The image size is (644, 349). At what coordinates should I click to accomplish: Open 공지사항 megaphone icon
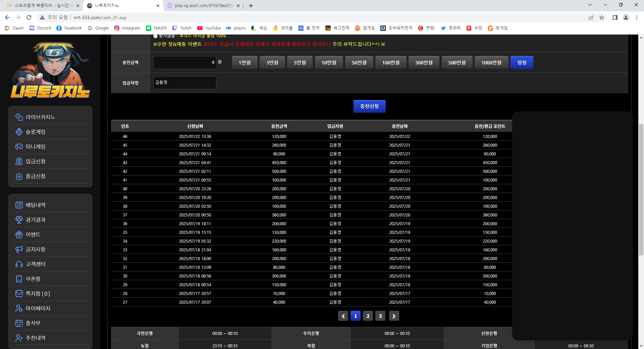tap(19, 249)
